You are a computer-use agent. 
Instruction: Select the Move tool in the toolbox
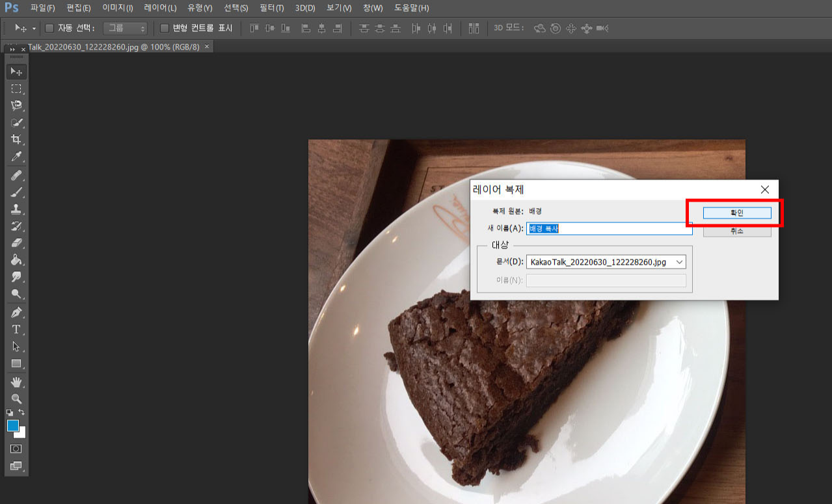[16, 72]
